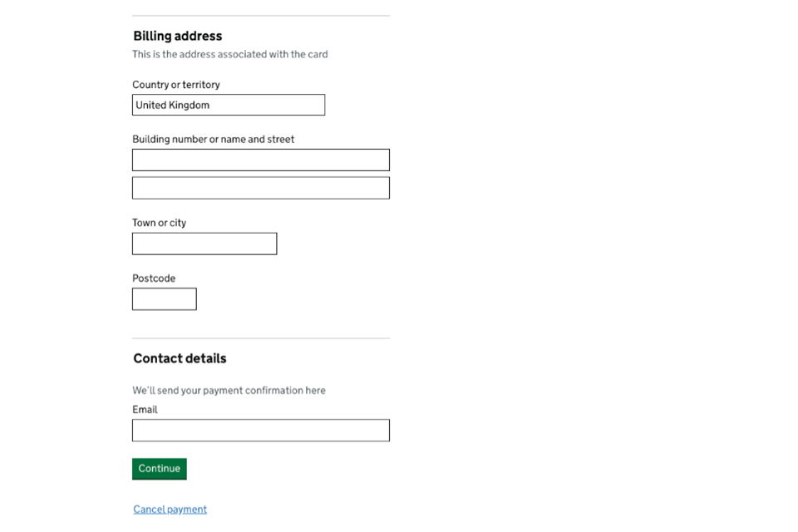This screenshot has height=532, width=798.
Task: Click the "Country or territory" label
Action: click(x=175, y=85)
